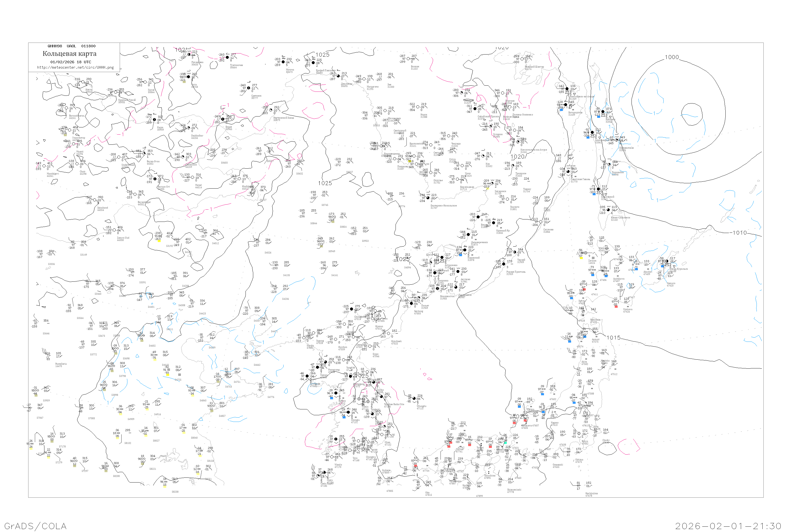Click the green square near station 47631
This screenshot has height=532, width=798.
coord(505,443)
